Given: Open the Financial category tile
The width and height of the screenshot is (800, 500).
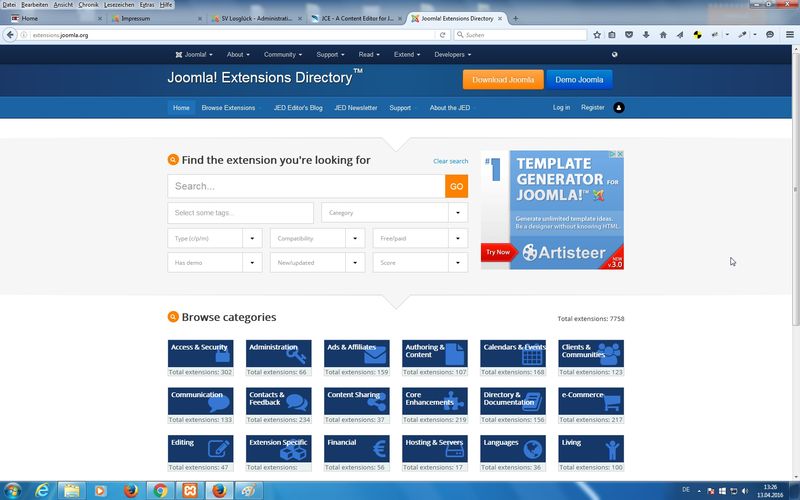Looking at the screenshot, I should point(357,448).
